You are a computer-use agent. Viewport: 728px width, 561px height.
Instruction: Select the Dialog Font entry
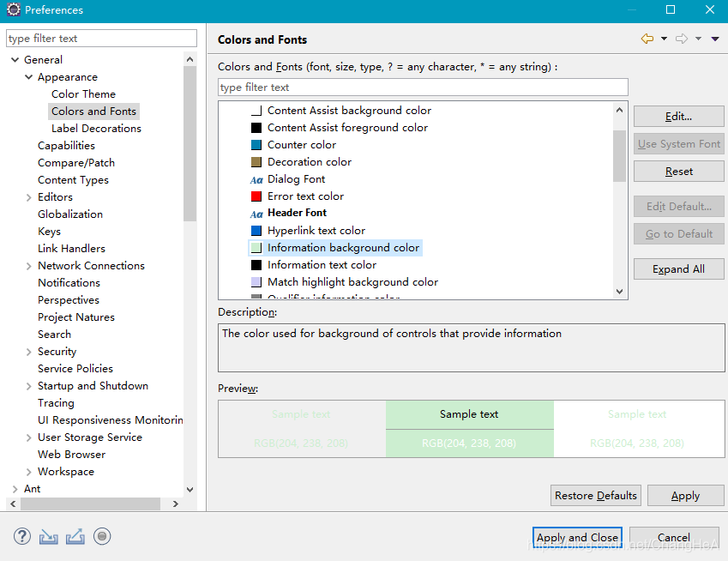296,179
